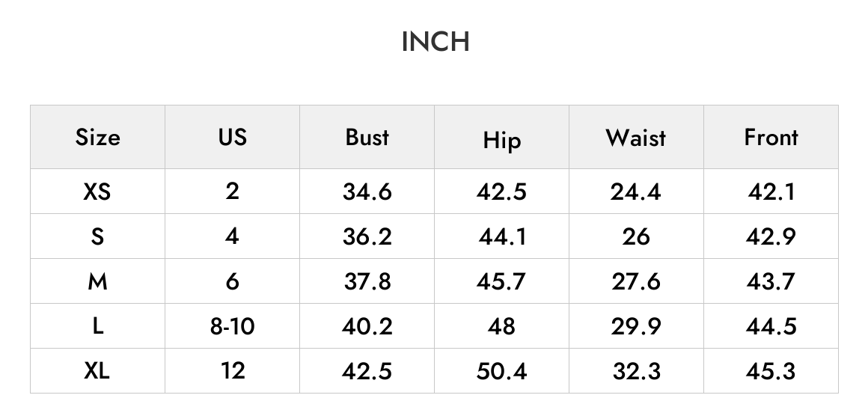868x404 pixels.
Task: Select US size 12 cell
Action: [232, 370]
